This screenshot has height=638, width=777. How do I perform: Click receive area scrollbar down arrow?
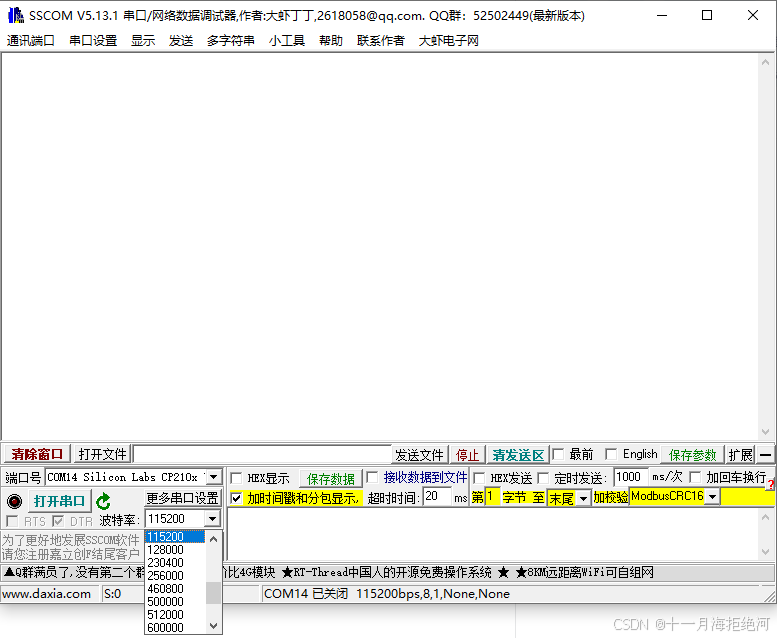click(766, 432)
